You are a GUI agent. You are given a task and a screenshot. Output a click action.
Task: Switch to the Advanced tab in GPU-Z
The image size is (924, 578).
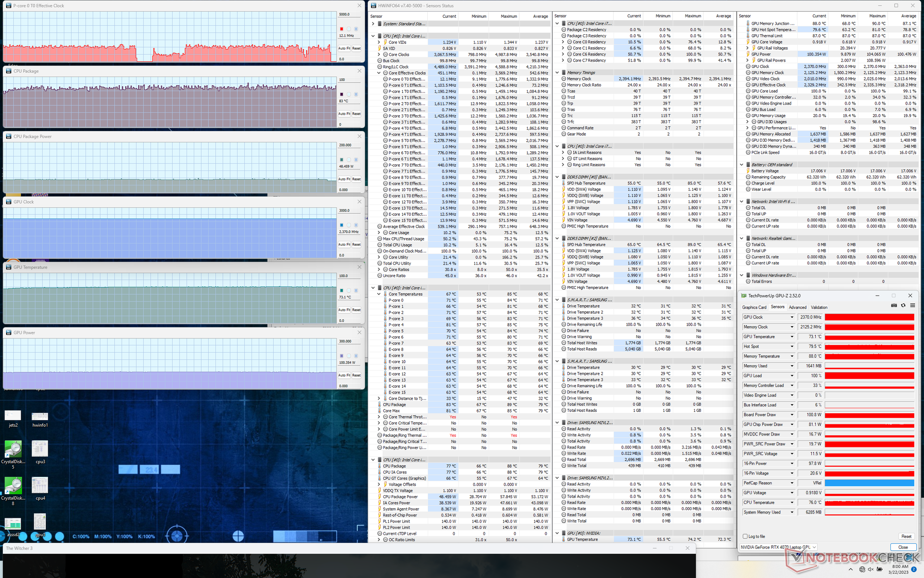click(x=797, y=307)
